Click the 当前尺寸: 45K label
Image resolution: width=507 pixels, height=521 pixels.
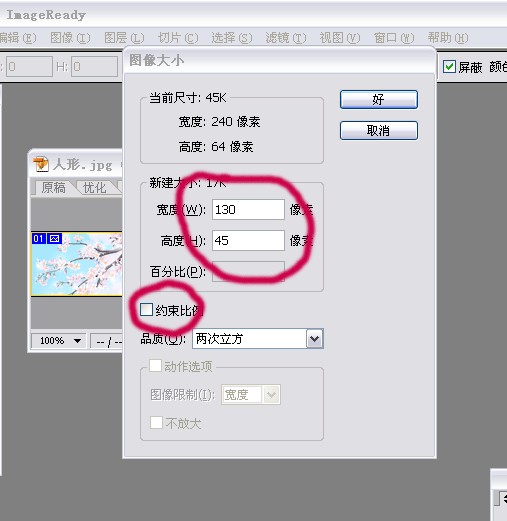tap(188, 98)
